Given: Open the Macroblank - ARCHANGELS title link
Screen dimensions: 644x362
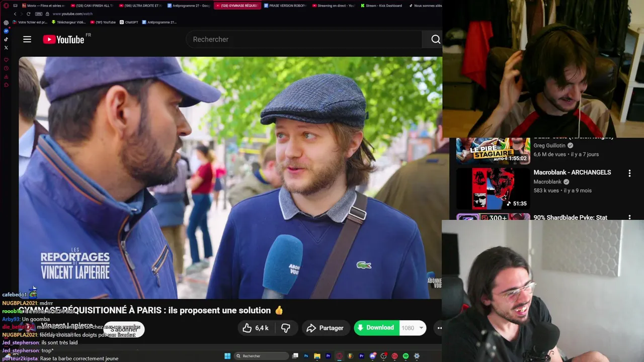Looking at the screenshot, I should [572, 172].
